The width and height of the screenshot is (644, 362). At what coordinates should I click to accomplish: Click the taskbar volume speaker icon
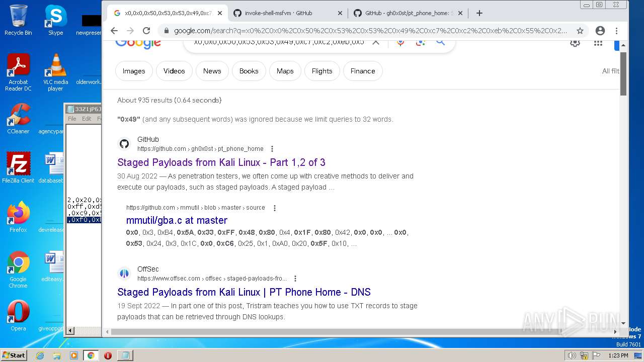(x=572, y=355)
